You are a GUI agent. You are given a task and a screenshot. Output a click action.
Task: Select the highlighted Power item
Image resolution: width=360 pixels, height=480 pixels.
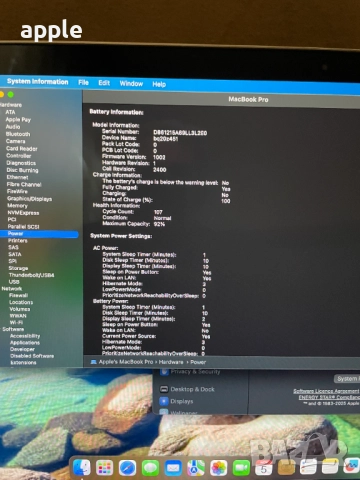(39, 234)
